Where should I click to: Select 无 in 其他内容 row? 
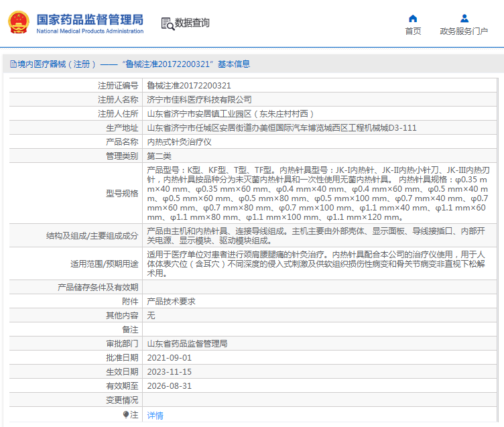pyautogui.click(x=151, y=316)
